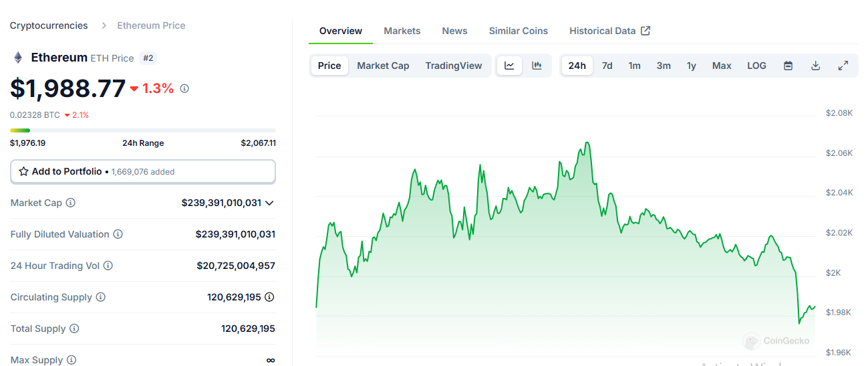Click the star icon in Add to Portfolio
The width and height of the screenshot is (868, 366).
[23, 171]
